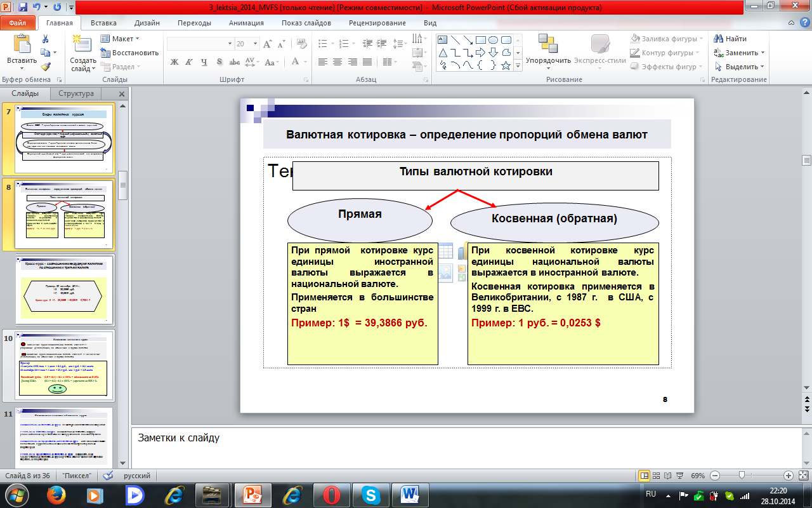Click the zoom out minus button

714,476
